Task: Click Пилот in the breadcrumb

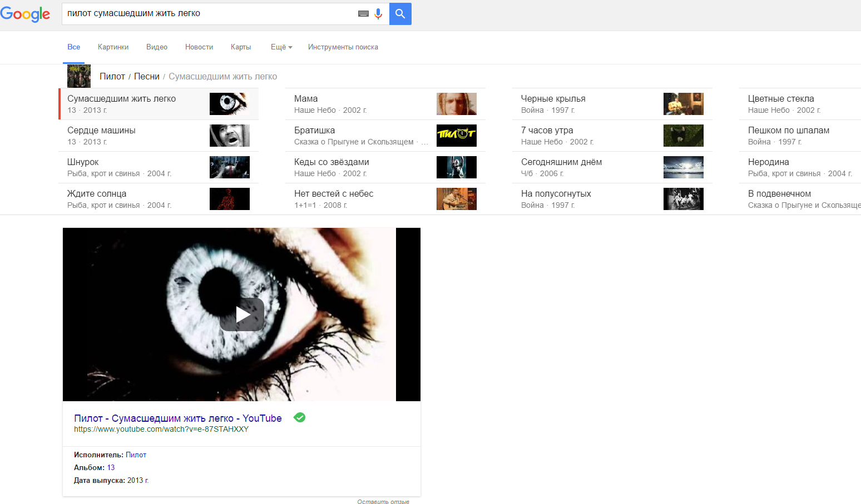Action: pos(112,77)
